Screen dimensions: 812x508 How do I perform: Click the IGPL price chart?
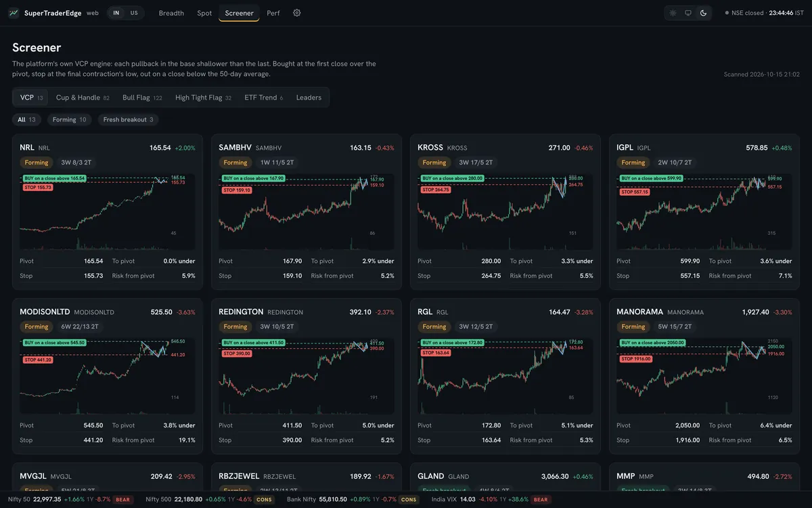click(704, 211)
